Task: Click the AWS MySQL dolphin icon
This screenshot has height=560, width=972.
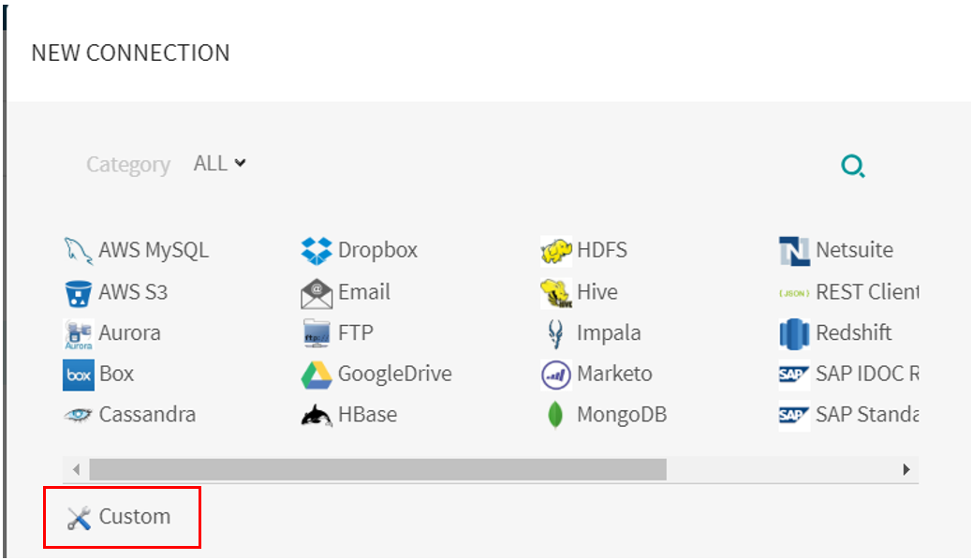Action: coord(78,251)
